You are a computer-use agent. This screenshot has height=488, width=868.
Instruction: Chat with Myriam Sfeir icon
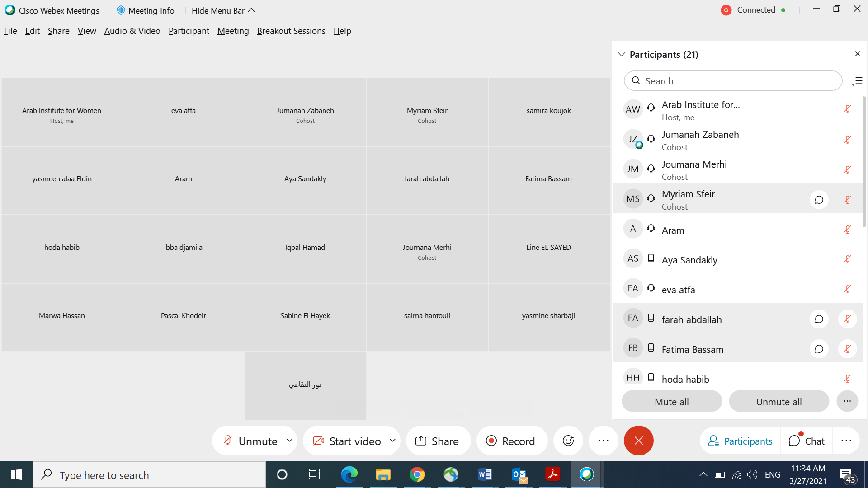coord(819,200)
